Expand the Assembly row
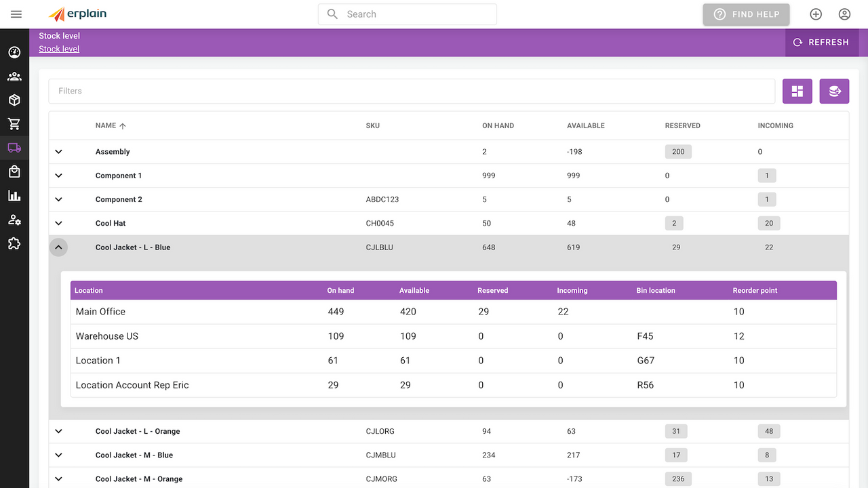Viewport: 868px width, 488px height. (58, 152)
